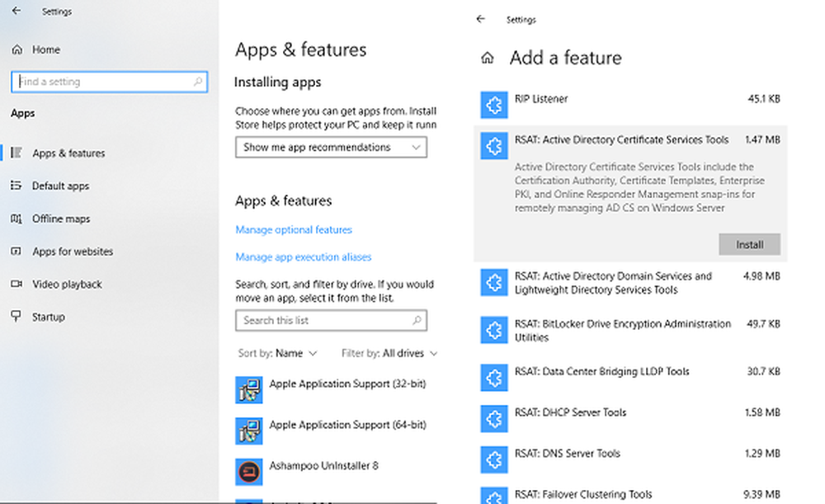The height and width of the screenshot is (504, 825).
Task: Select RSAT: Data Center Bridging LLDP Tools
Action: (x=601, y=371)
